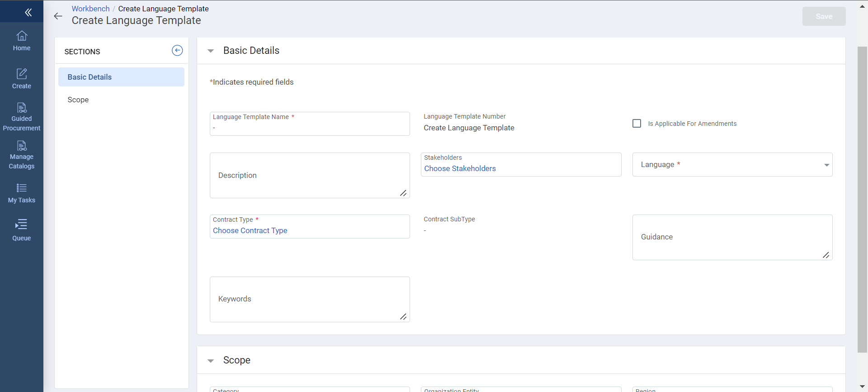Click into the Language Template Name field

click(x=310, y=128)
